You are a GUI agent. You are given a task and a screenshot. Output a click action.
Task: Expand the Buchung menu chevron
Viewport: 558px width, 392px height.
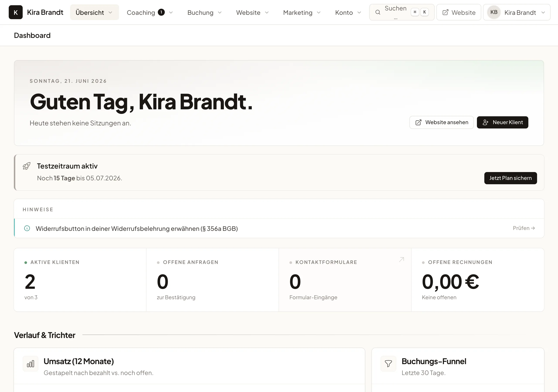[x=220, y=12]
